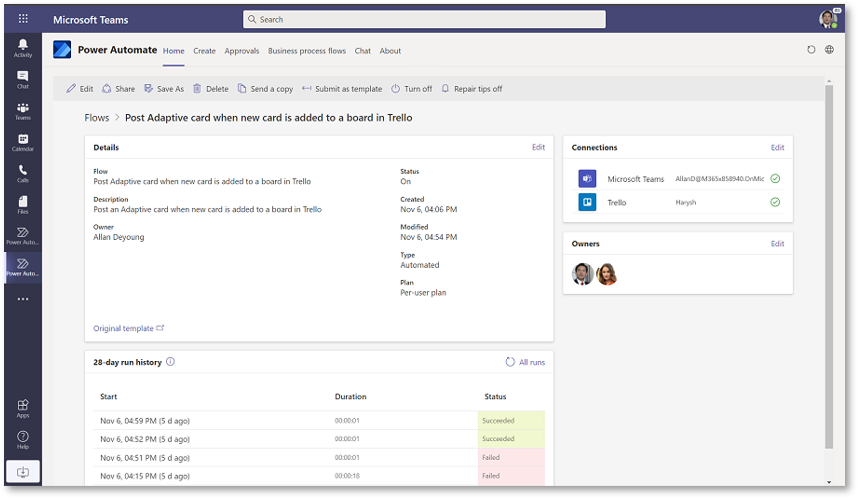Open Teams in the left sidebar
The height and width of the screenshot is (499, 858).
click(23, 111)
